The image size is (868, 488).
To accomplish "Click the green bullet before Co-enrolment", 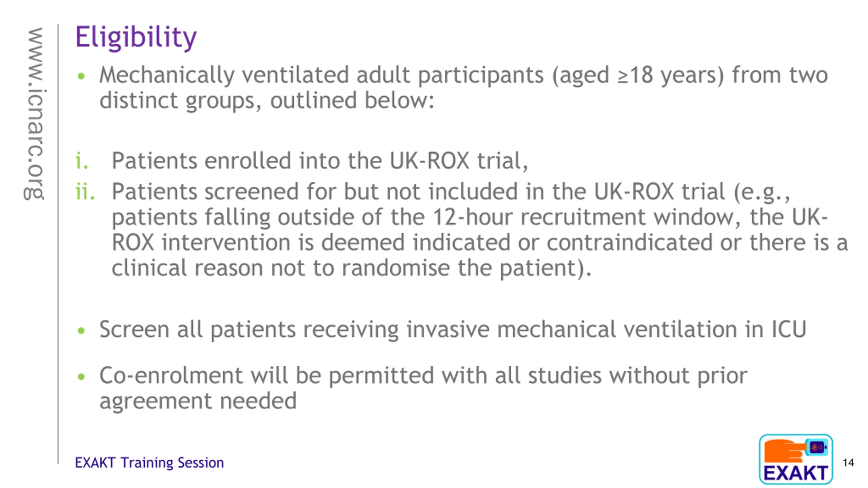I will click(x=81, y=376).
